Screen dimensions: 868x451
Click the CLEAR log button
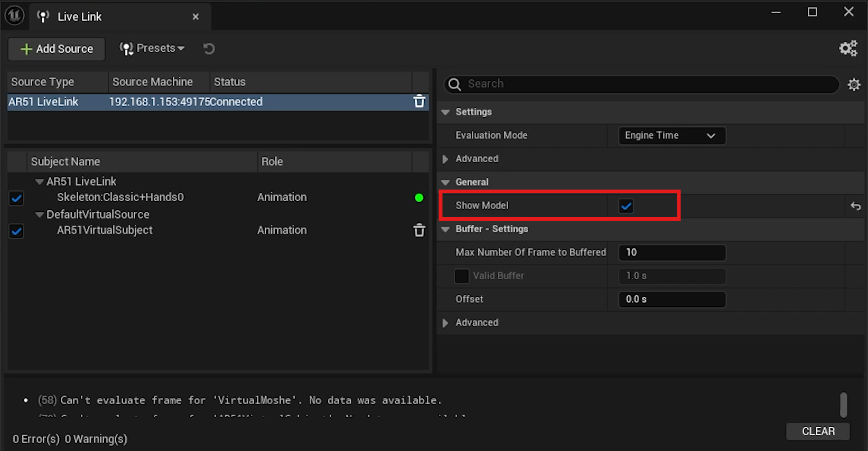[x=818, y=431]
